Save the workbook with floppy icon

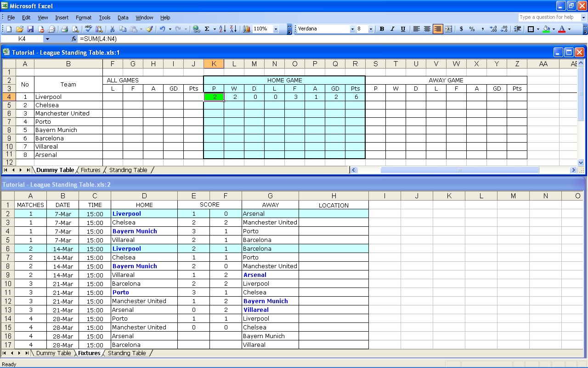pyautogui.click(x=30, y=29)
